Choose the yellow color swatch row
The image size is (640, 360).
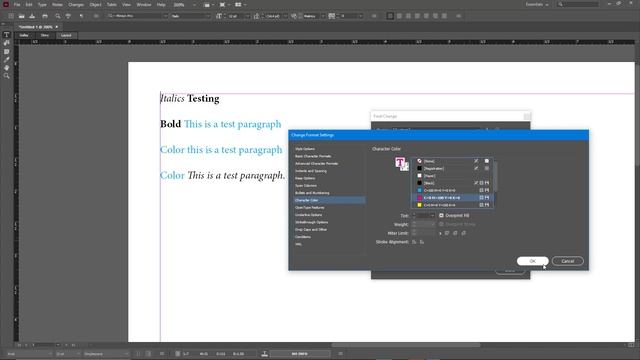pos(452,205)
